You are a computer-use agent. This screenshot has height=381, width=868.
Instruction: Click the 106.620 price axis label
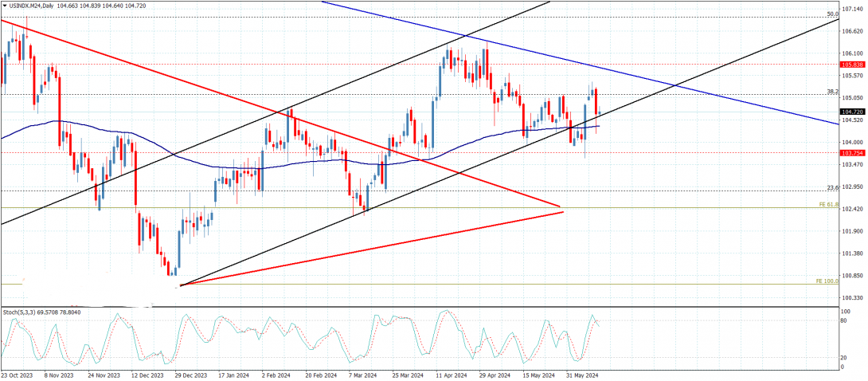853,32
